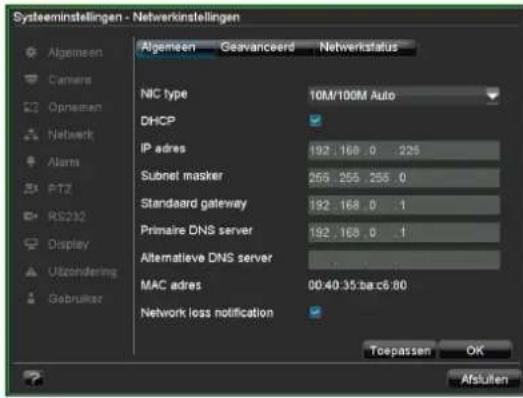
Task: Click the Toepassen button
Action: [400, 351]
